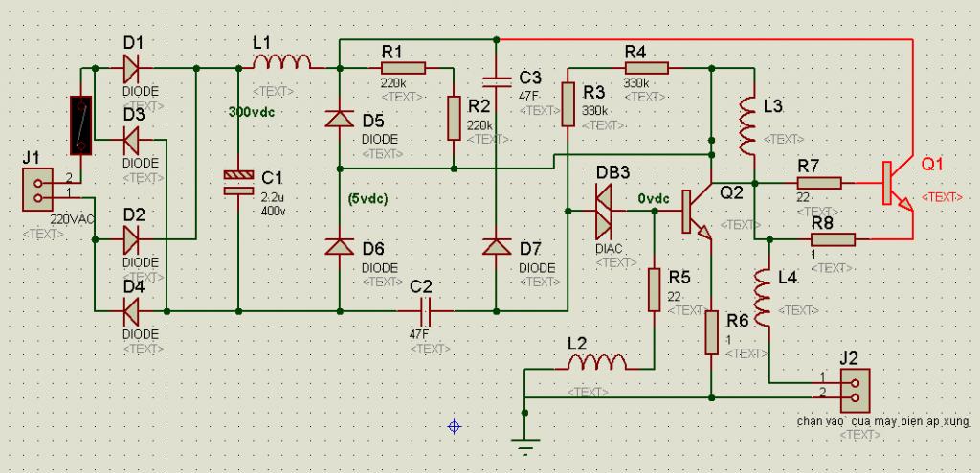Select the DB3 diac symbol

[x=605, y=211]
